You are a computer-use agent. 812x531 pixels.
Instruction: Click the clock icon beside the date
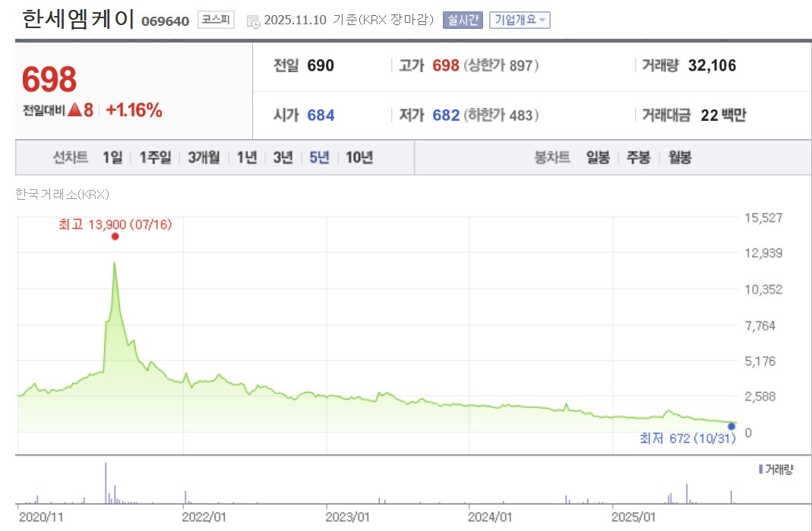(254, 21)
